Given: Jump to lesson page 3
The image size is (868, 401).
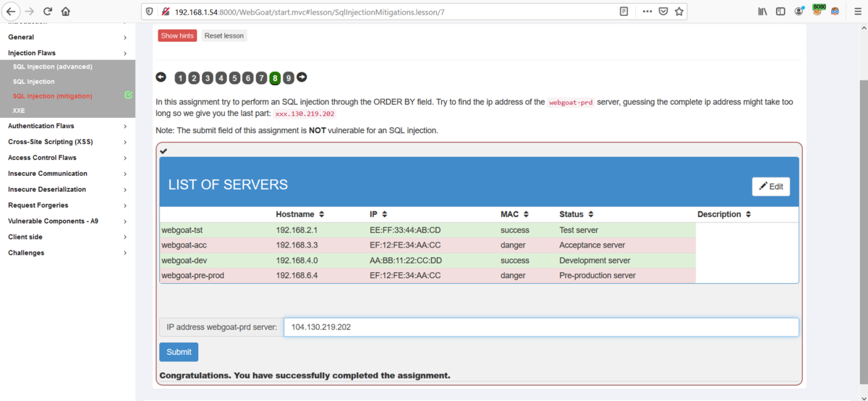Looking at the screenshot, I should [x=208, y=78].
